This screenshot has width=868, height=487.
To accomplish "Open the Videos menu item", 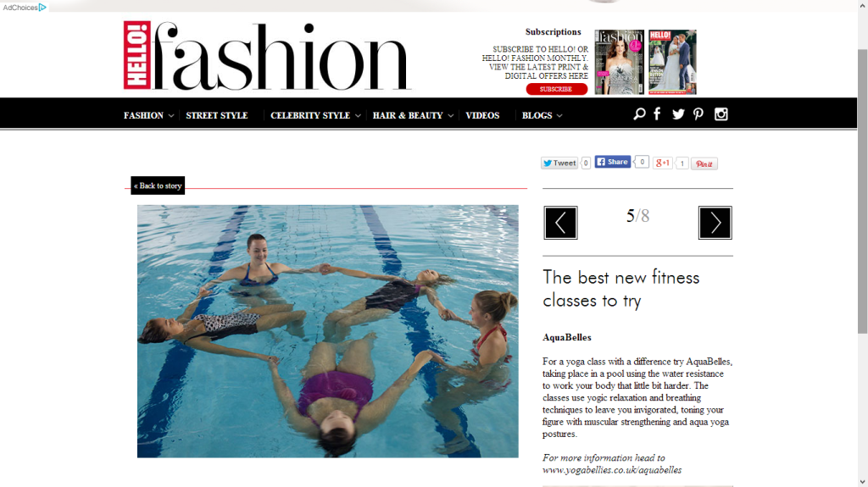I will tap(482, 115).
